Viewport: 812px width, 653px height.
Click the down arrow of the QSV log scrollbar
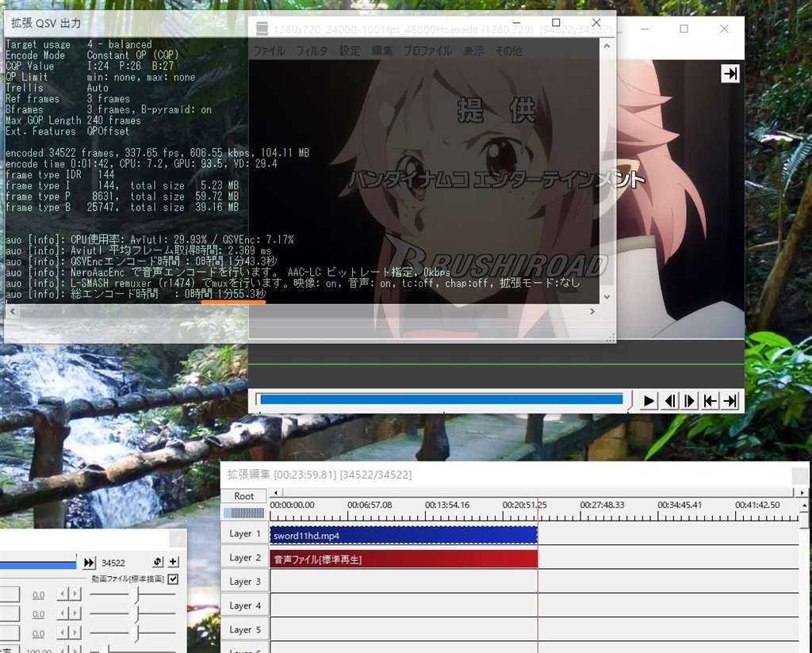click(607, 297)
